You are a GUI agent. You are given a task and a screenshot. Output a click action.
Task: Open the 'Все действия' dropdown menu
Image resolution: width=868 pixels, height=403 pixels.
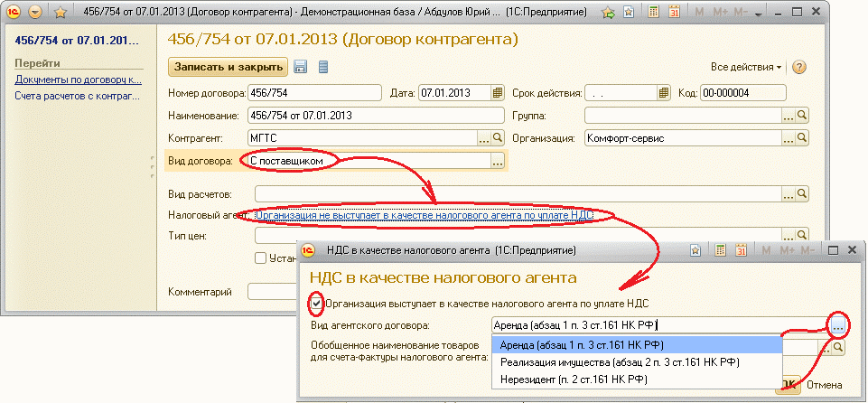[746, 67]
